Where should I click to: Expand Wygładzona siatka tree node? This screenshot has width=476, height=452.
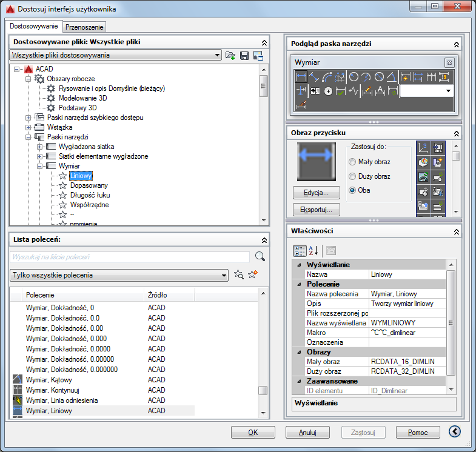coord(40,147)
